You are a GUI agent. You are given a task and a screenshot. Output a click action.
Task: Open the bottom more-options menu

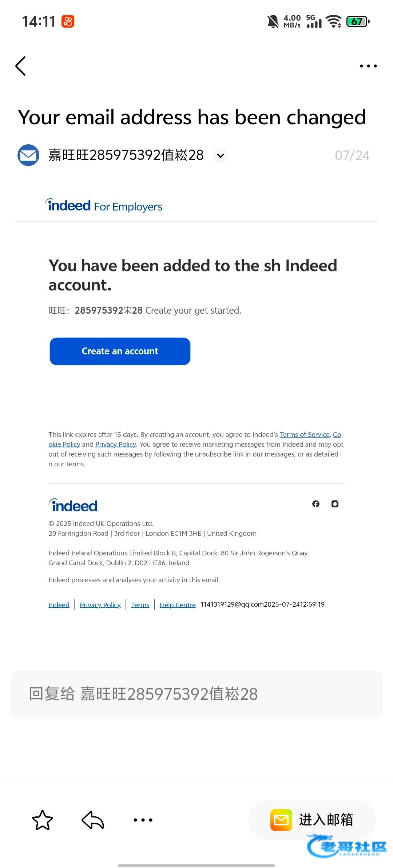(x=143, y=820)
